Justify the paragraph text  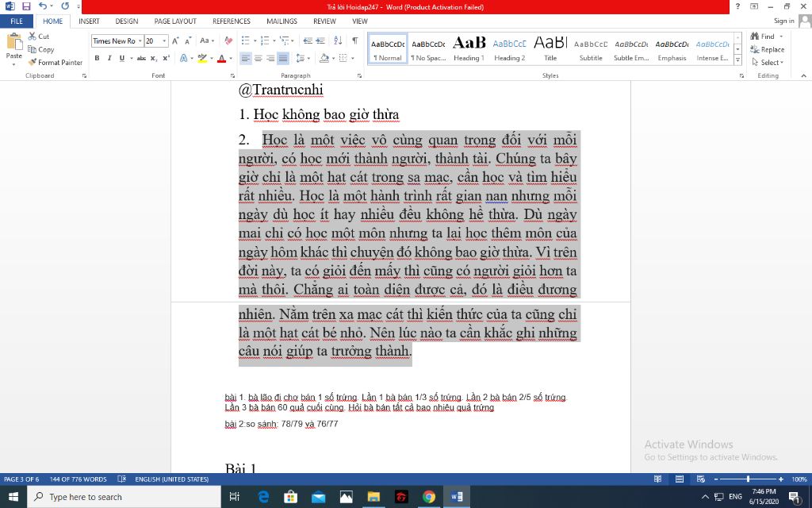pos(283,58)
